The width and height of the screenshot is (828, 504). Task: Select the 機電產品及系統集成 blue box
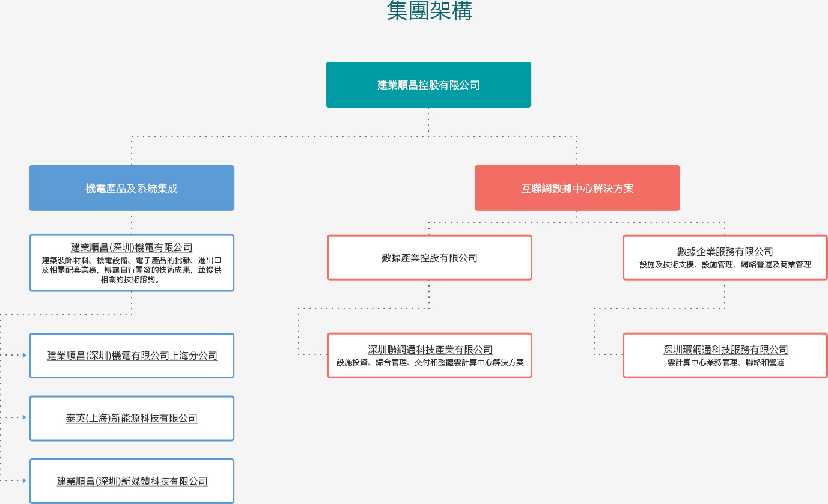[x=132, y=188]
